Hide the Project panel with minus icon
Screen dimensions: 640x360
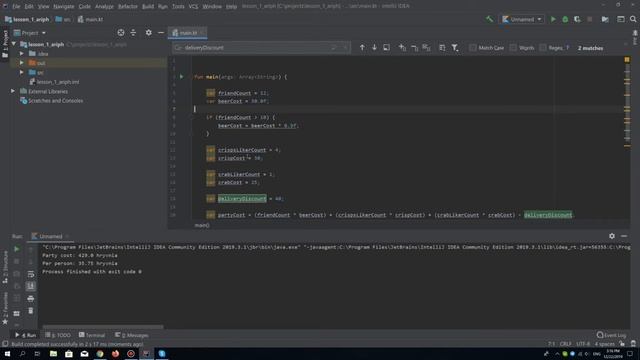(161, 33)
